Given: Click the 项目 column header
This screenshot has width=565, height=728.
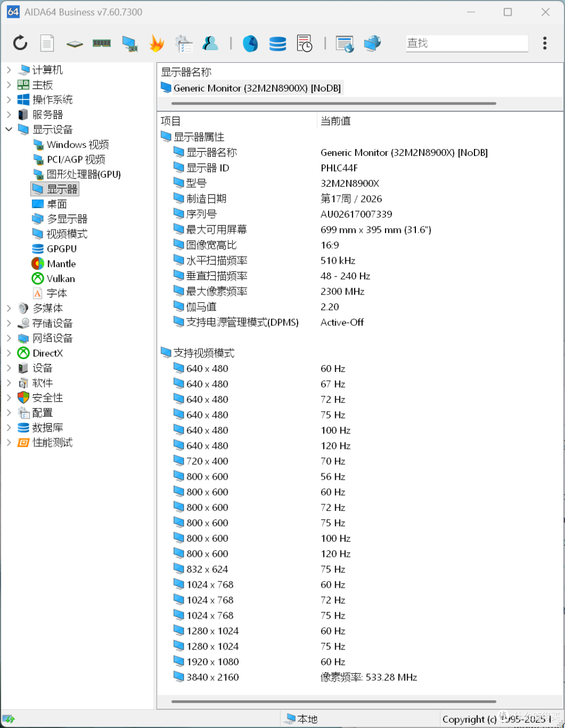Looking at the screenshot, I should pyautogui.click(x=171, y=121).
